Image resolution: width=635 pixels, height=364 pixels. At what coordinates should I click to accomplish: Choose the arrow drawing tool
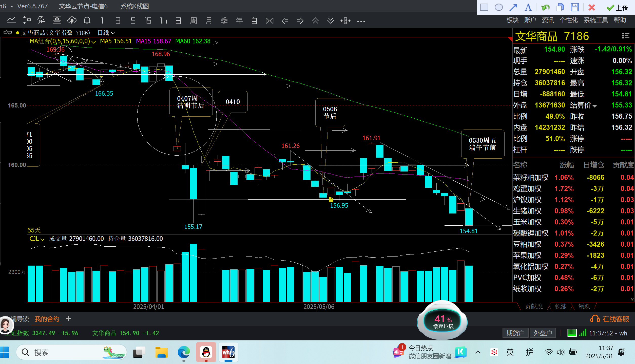click(x=513, y=7)
